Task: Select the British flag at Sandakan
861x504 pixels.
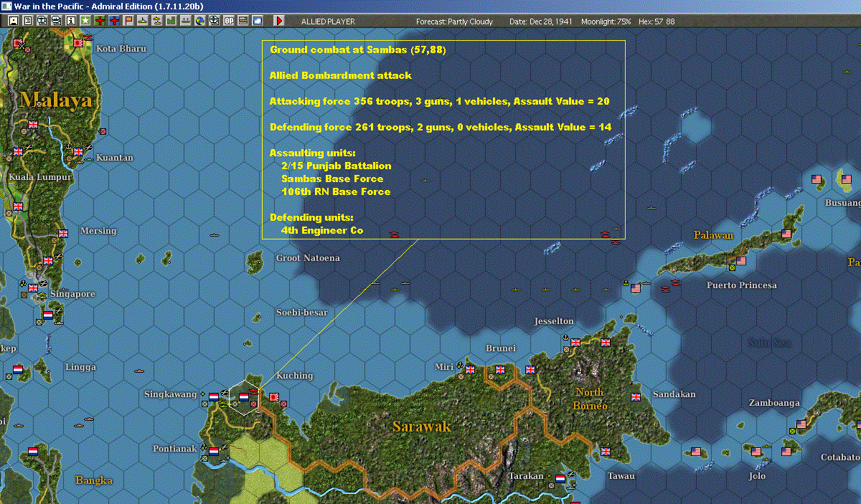Action: click(635, 396)
